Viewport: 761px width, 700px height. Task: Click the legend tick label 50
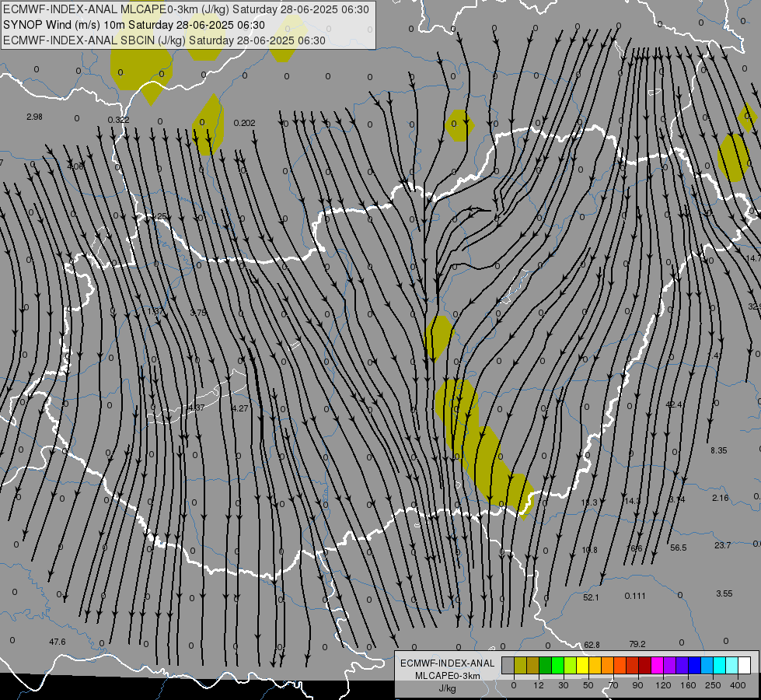(x=588, y=685)
